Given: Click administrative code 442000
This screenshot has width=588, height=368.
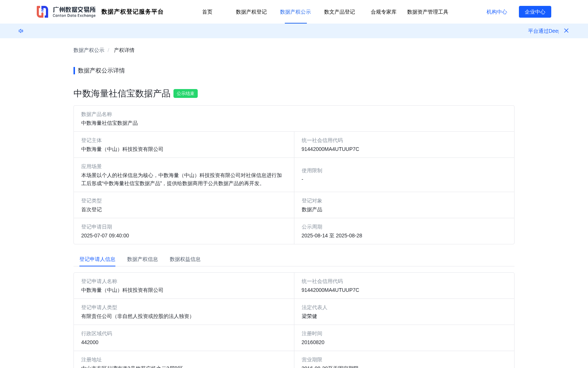Looking at the screenshot, I should pos(90,342).
